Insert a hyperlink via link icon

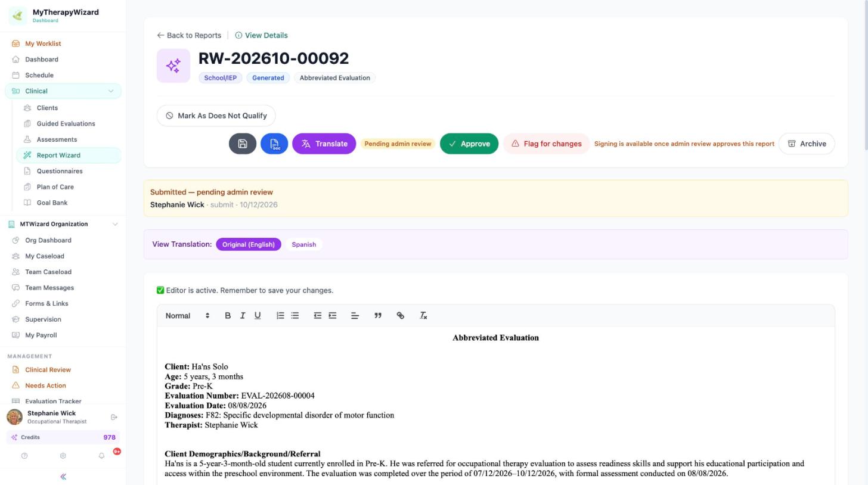click(401, 316)
